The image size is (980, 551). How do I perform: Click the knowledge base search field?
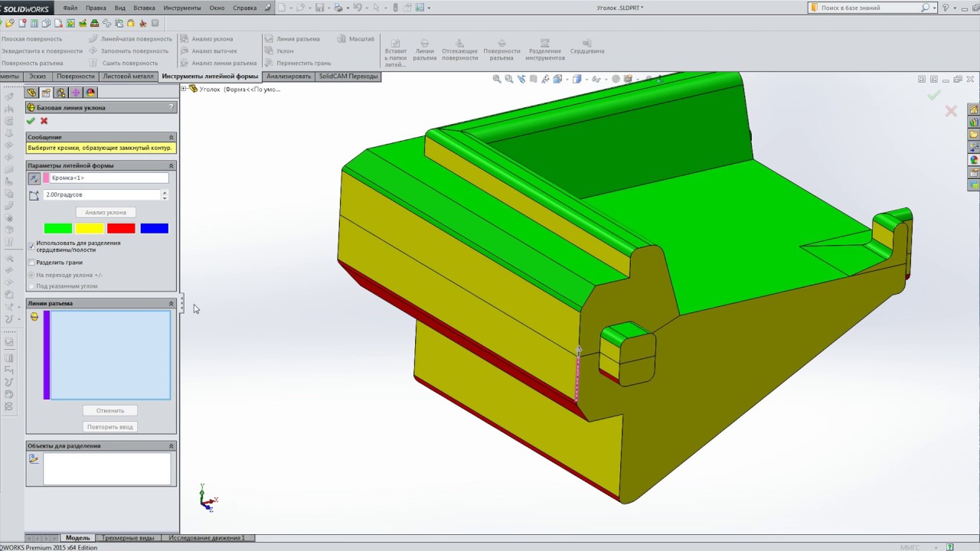(x=870, y=8)
